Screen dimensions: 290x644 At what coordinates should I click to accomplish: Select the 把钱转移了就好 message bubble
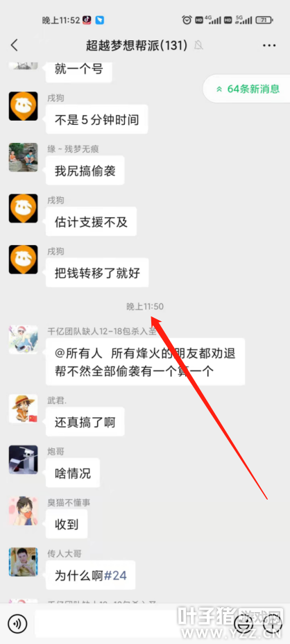click(x=97, y=273)
